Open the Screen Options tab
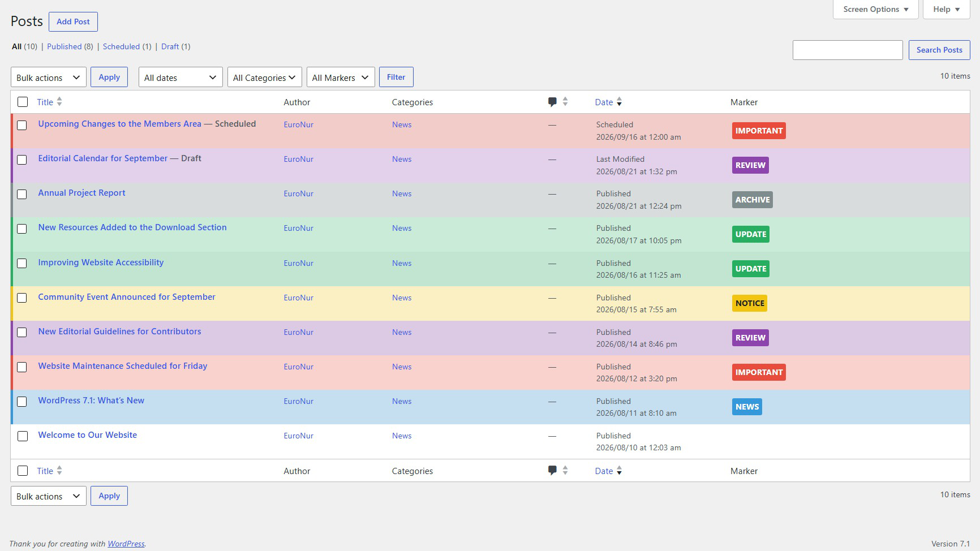The height and width of the screenshot is (551, 980). (875, 9)
